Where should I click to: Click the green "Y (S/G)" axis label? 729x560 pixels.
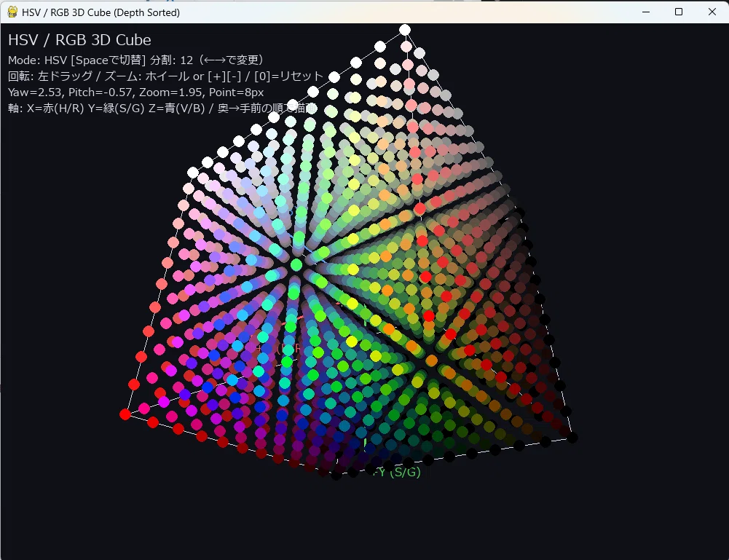click(397, 472)
